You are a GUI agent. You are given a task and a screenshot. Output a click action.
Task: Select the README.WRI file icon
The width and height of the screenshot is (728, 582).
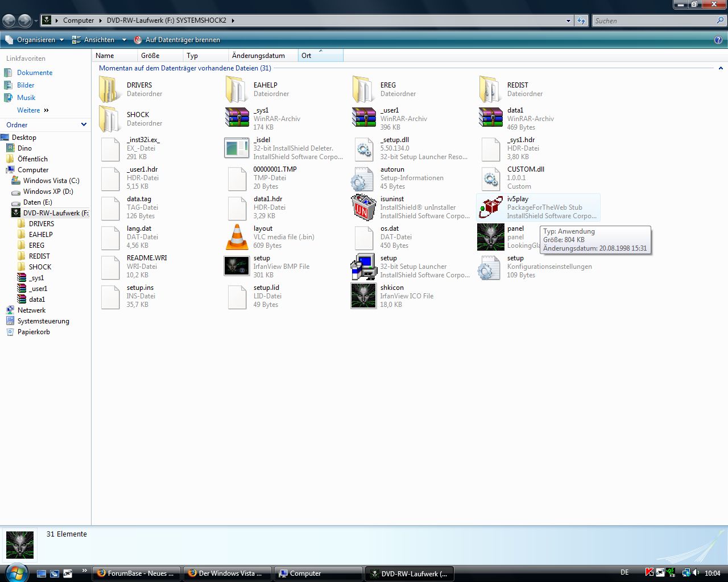point(110,267)
